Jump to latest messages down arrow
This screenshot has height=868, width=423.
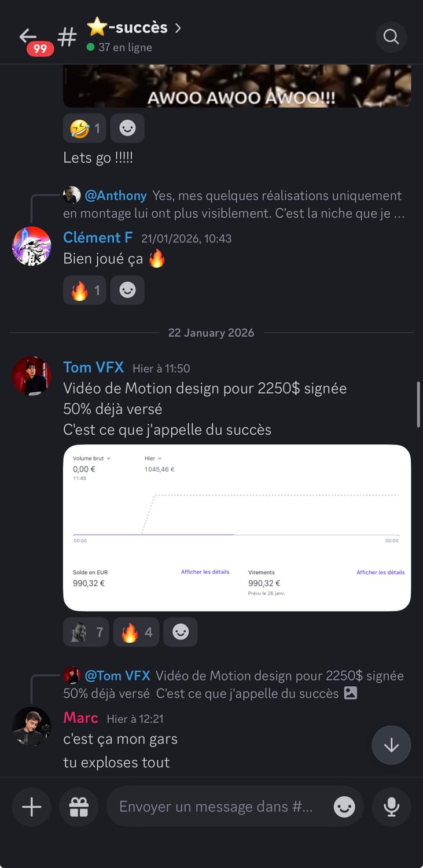(391, 745)
